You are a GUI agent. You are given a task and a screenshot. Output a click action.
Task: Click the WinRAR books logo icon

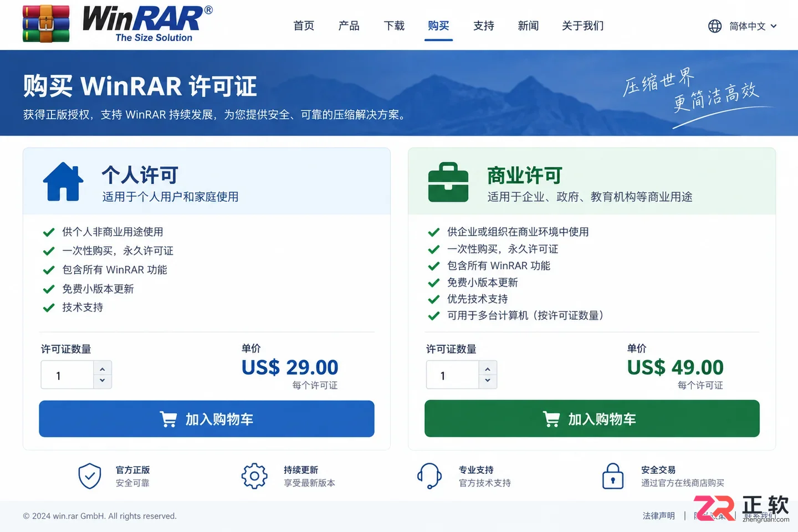point(46,24)
